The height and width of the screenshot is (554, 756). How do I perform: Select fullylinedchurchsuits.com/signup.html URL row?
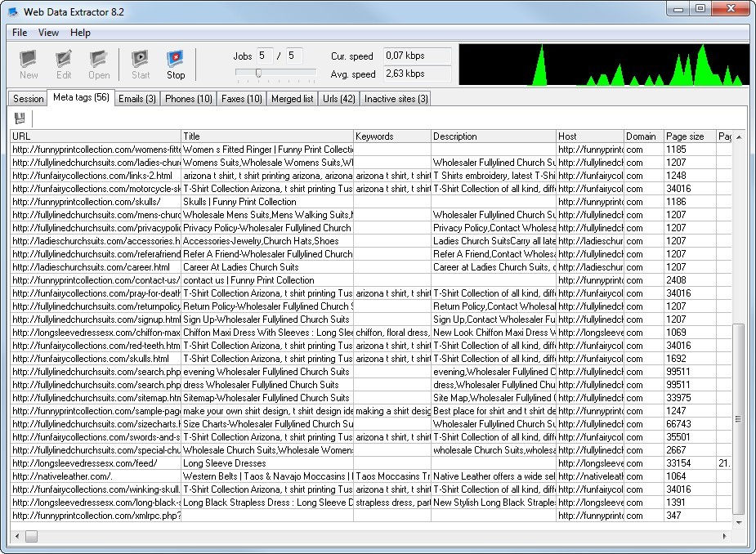[96, 319]
